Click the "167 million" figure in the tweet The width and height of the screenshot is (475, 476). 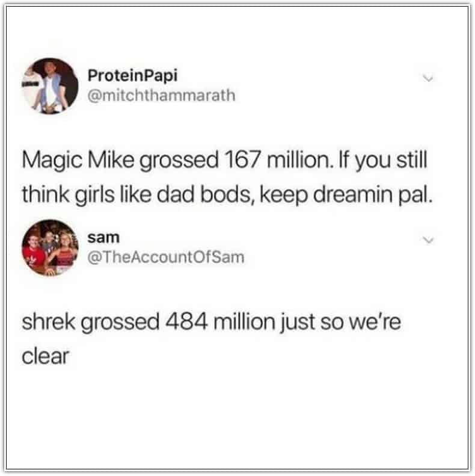[x=279, y=160]
